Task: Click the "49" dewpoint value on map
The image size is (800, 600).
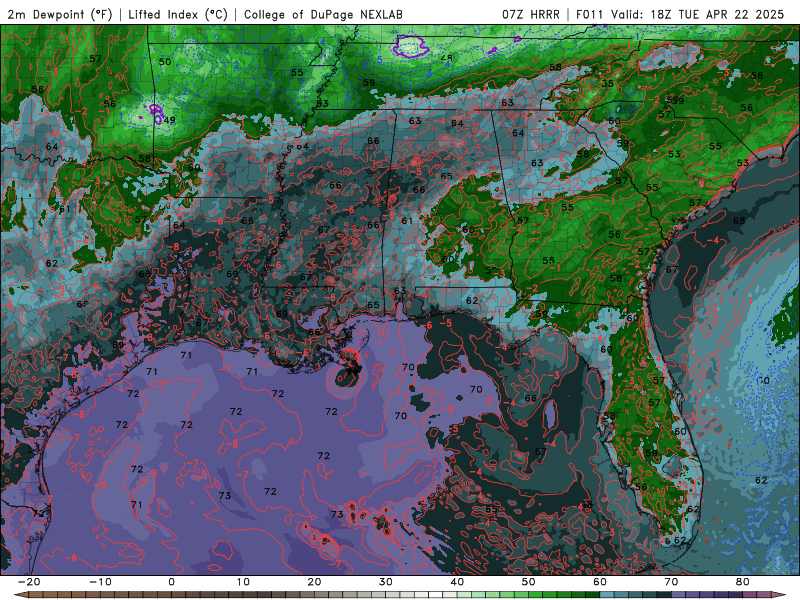Action: pyautogui.click(x=170, y=120)
